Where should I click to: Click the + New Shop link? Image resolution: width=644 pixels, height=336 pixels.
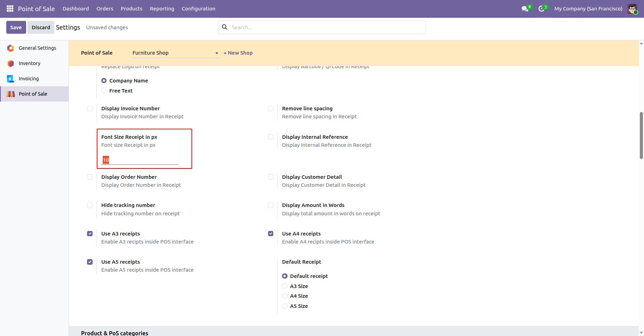tap(238, 53)
